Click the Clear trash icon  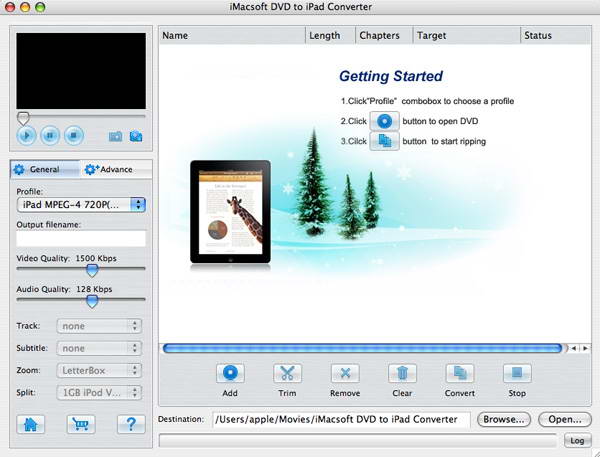click(x=402, y=374)
